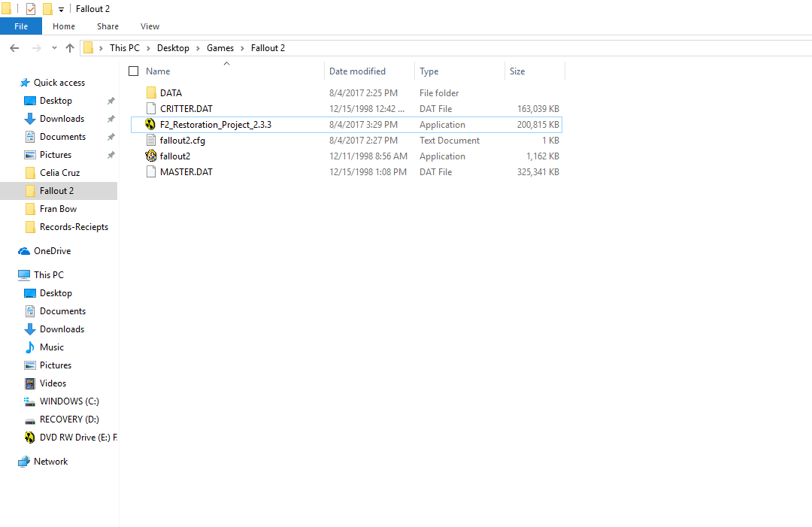Select the MASTER.DAT file icon
Image resolution: width=812 pixels, height=527 pixels.
coord(150,172)
